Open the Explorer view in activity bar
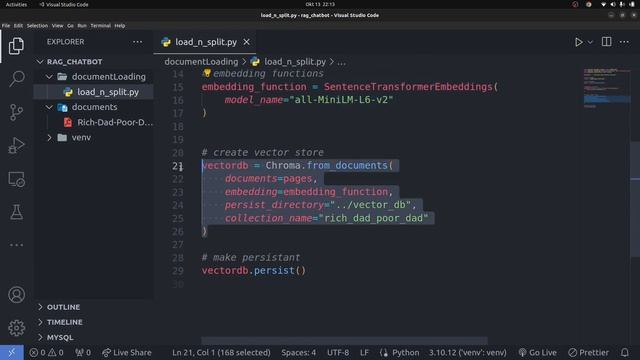 (x=16, y=45)
